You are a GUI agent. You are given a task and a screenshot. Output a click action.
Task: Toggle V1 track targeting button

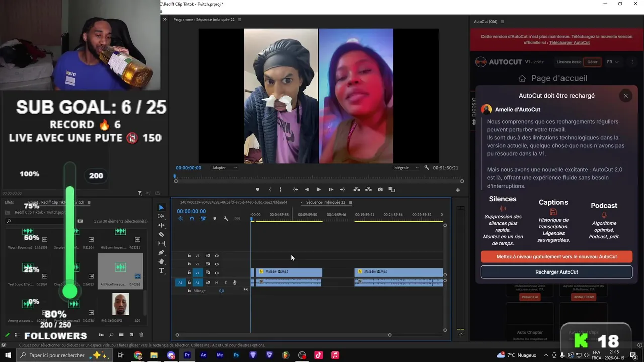click(197, 273)
